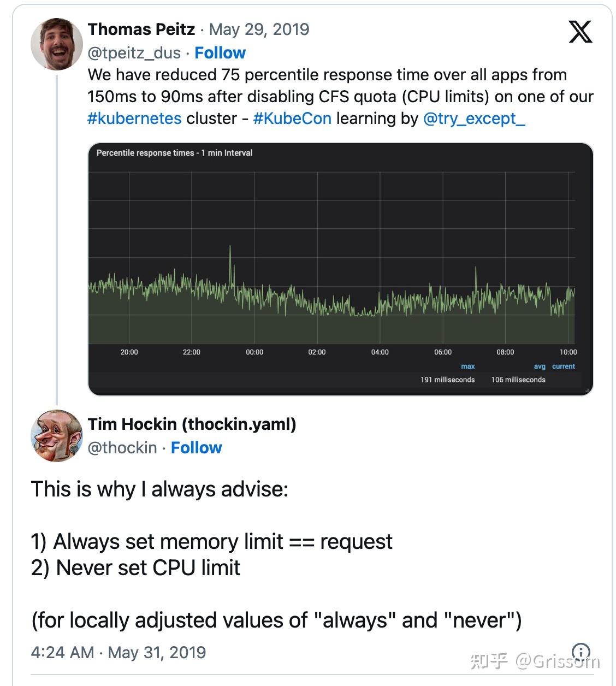Click the Percentile response times chart title
Screen dimensions: 616x686
coord(174,153)
